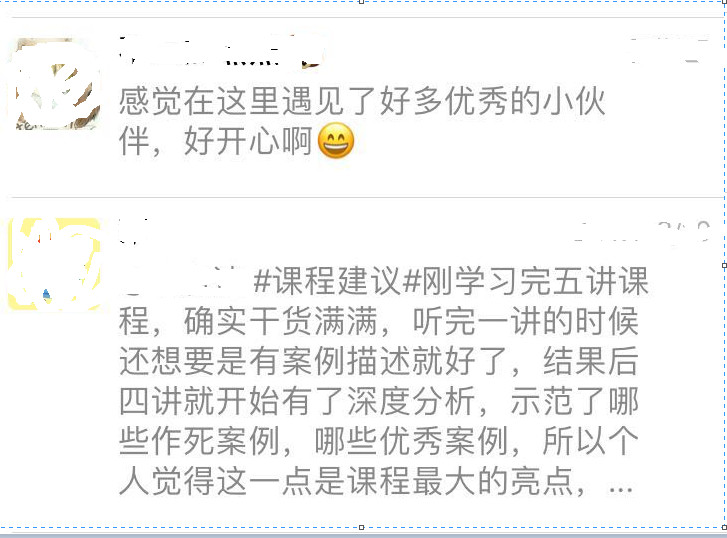Click the second commenter's blurred username
The height and width of the screenshot is (538, 727).
[x=134, y=231]
